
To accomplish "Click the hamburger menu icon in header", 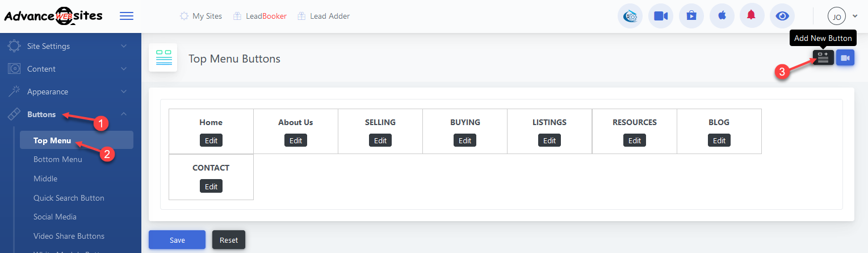I will tap(127, 16).
